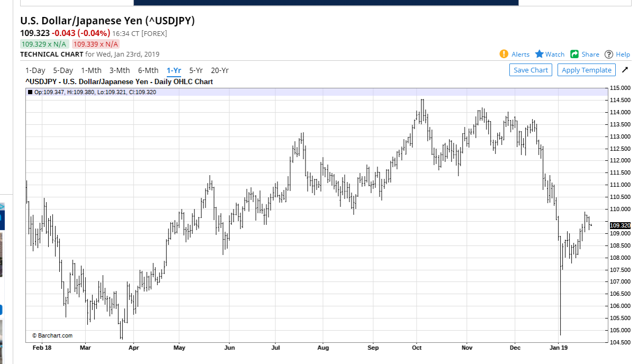Open the Help link
This screenshot has height=364, width=638.
pyautogui.click(x=623, y=54)
